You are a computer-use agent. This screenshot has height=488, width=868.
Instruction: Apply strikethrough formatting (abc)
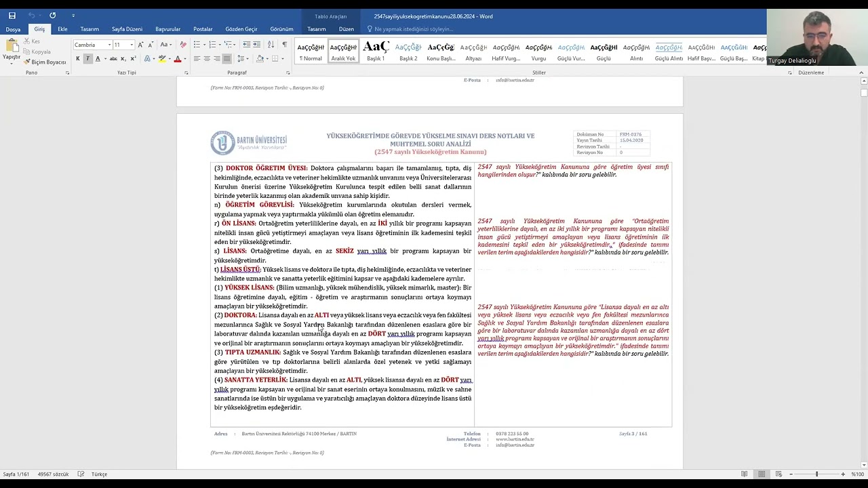[x=113, y=59]
